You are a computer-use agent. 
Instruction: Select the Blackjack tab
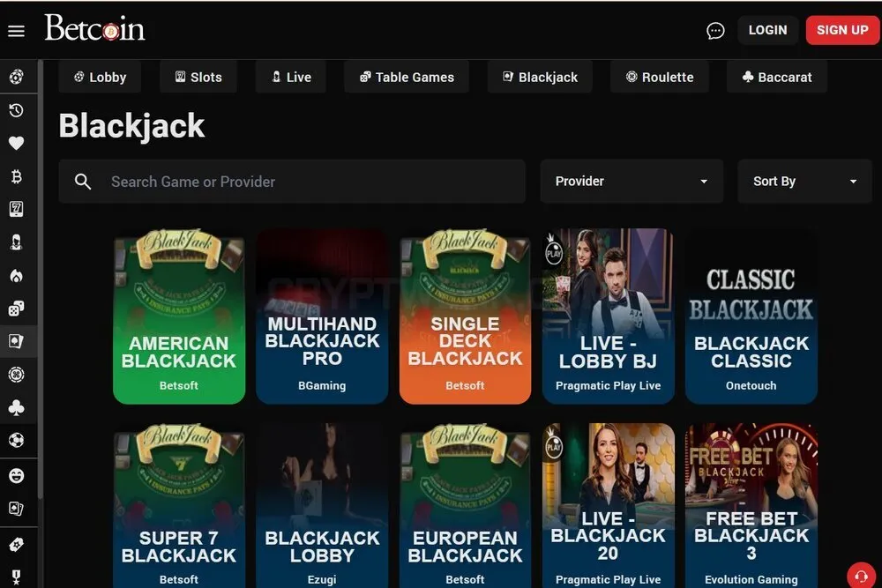click(540, 77)
